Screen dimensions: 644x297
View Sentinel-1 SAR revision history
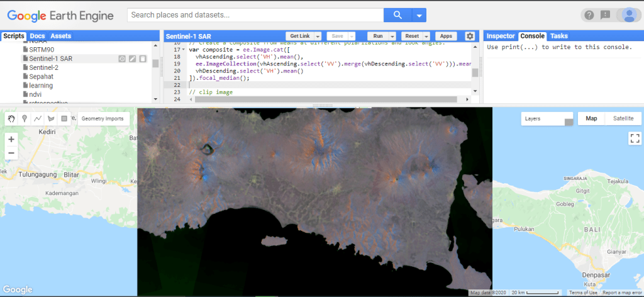[122, 59]
